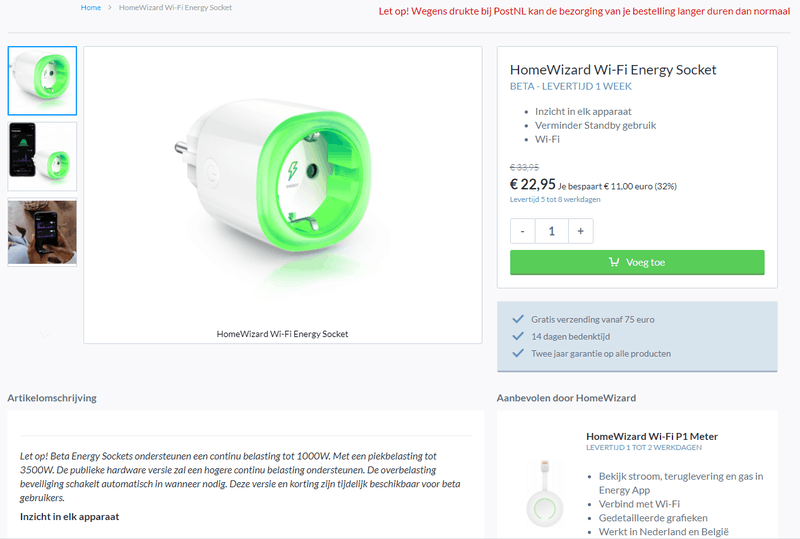Increase quantity with the plus button
Screen dimensions: 800x539
coord(581,231)
